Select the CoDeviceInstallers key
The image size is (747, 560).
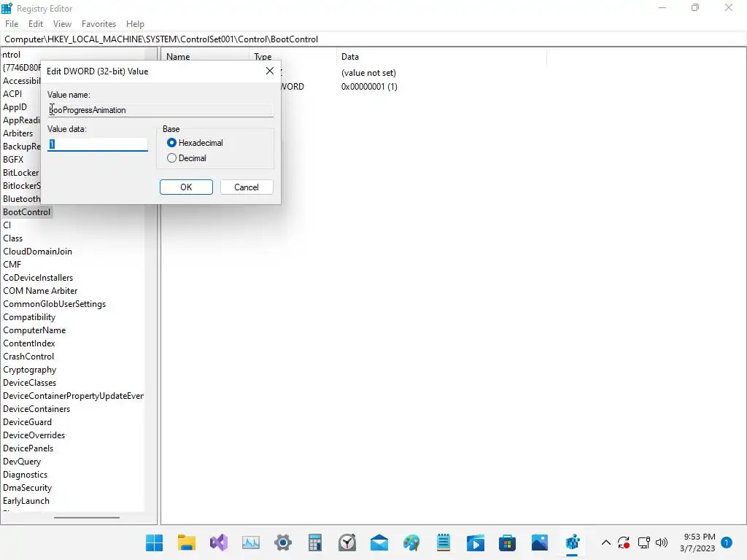point(38,278)
